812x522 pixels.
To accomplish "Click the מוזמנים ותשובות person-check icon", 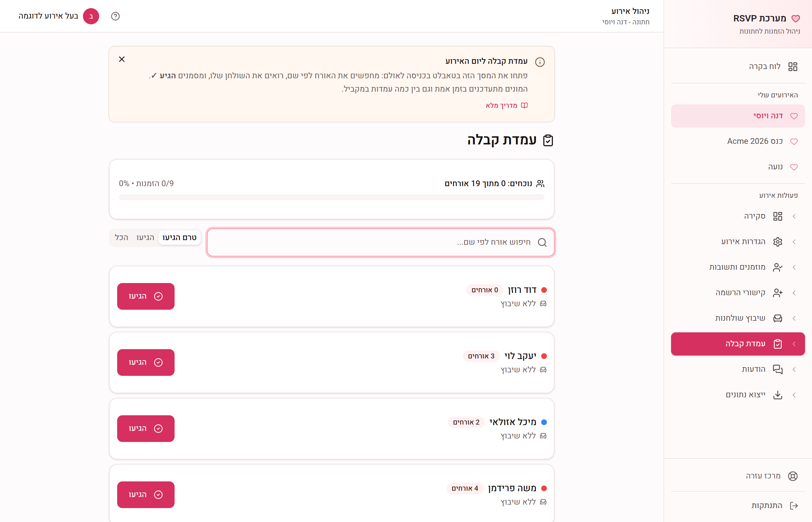I will pyautogui.click(x=778, y=267).
